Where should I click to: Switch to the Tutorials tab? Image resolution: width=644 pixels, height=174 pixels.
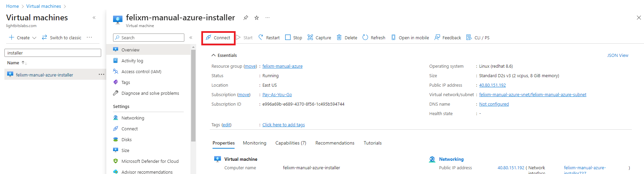click(x=372, y=143)
